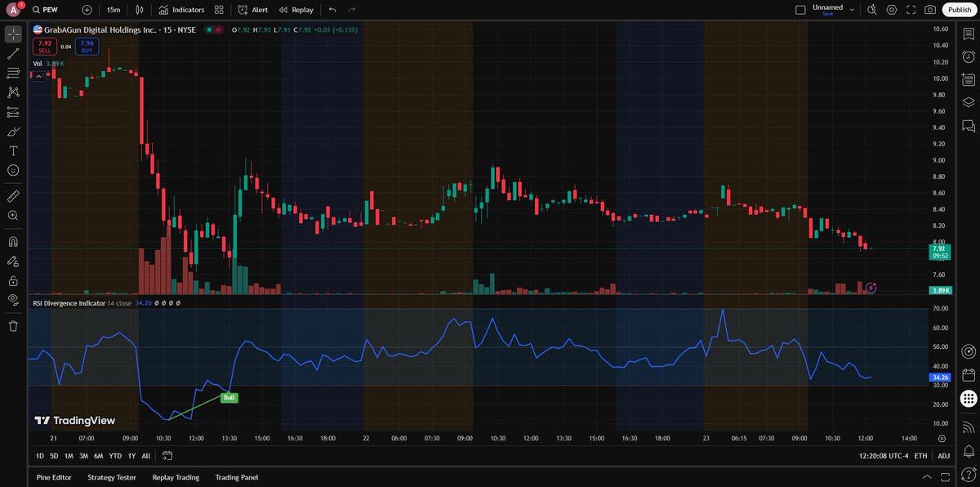980x487 pixels.
Task: Toggle stay in drawing mode
Action: (13, 261)
